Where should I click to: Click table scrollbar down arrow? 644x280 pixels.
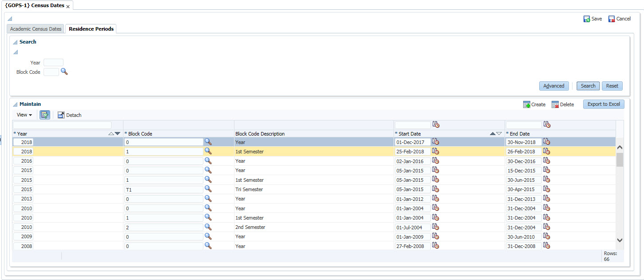pos(620,240)
